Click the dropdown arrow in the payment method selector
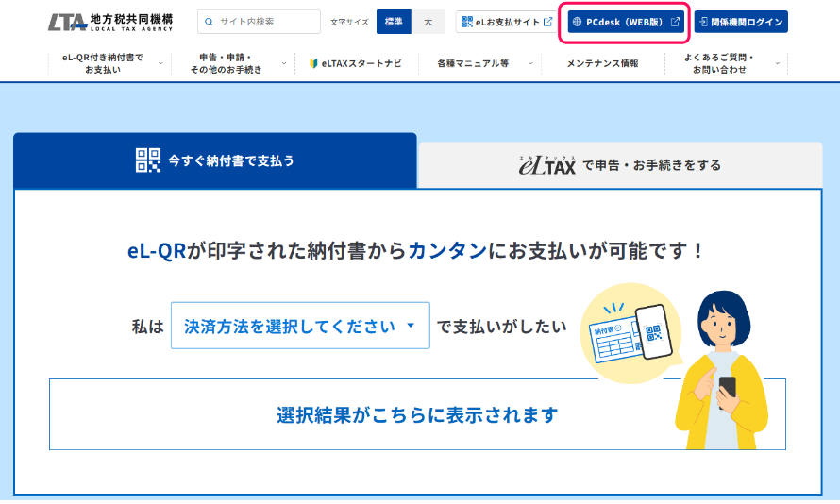This screenshot has width=840, height=504. [x=411, y=325]
